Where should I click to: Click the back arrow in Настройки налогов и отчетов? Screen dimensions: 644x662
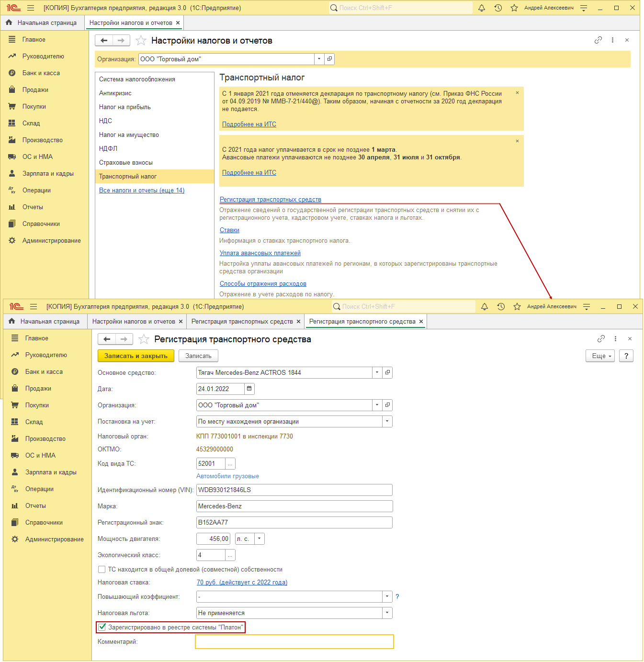tap(104, 41)
